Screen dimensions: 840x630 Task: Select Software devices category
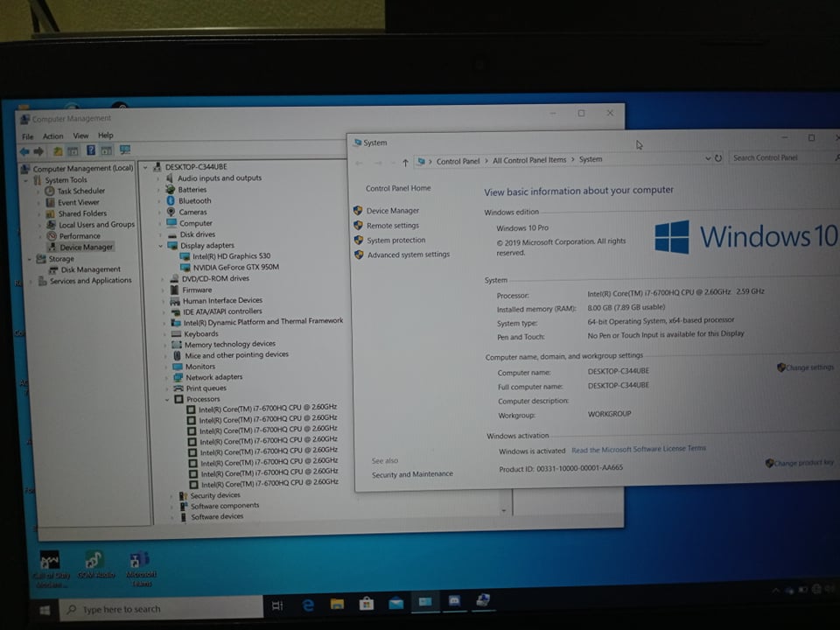pos(217,517)
